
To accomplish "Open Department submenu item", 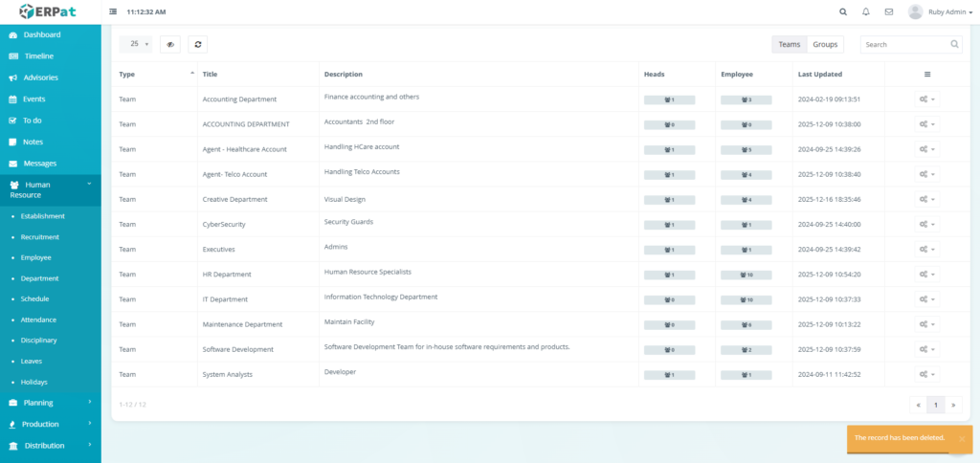I will 39,278.
